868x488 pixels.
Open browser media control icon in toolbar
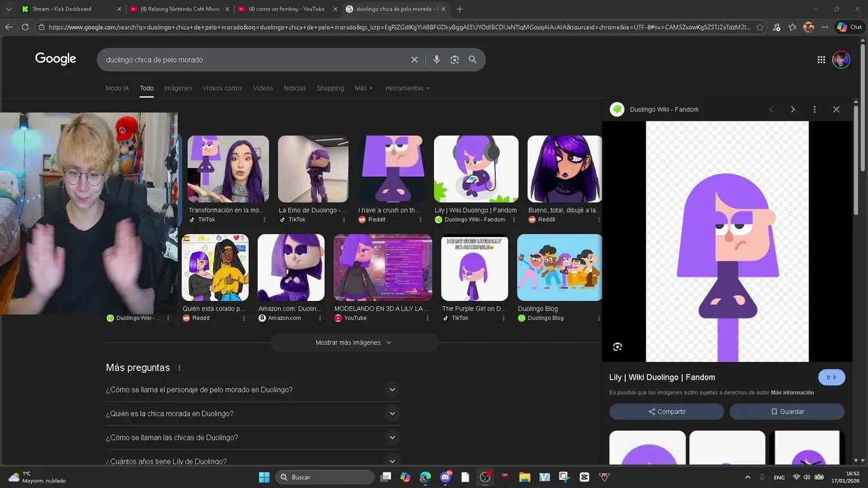776,27
